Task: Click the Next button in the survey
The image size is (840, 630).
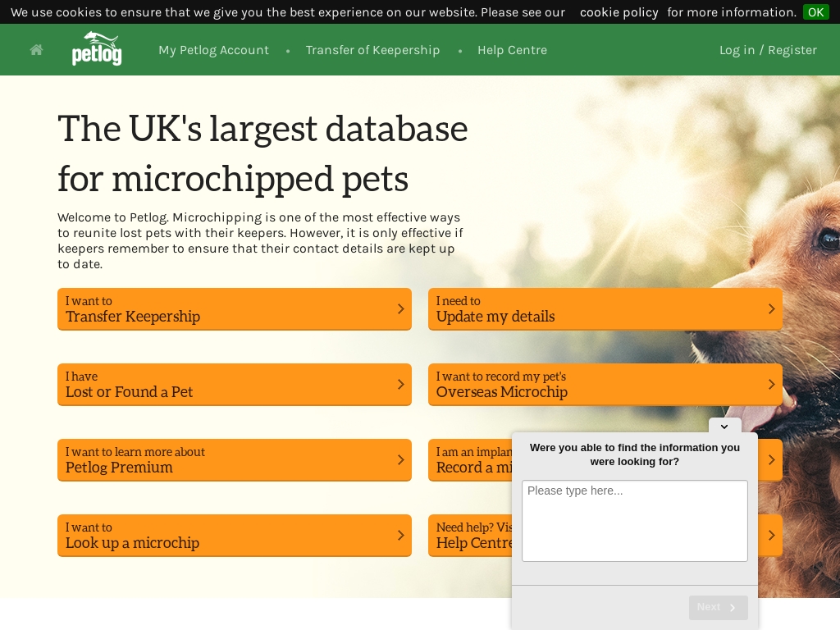Action: (719, 608)
